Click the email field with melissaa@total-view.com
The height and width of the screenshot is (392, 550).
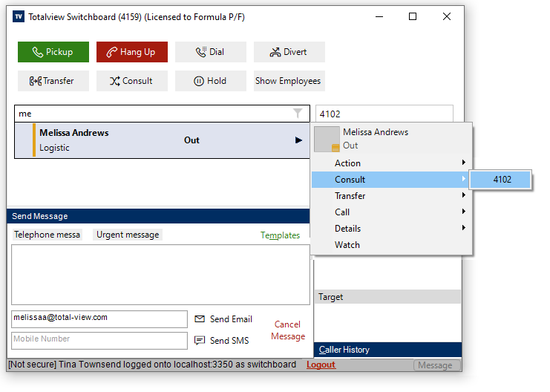(x=99, y=319)
